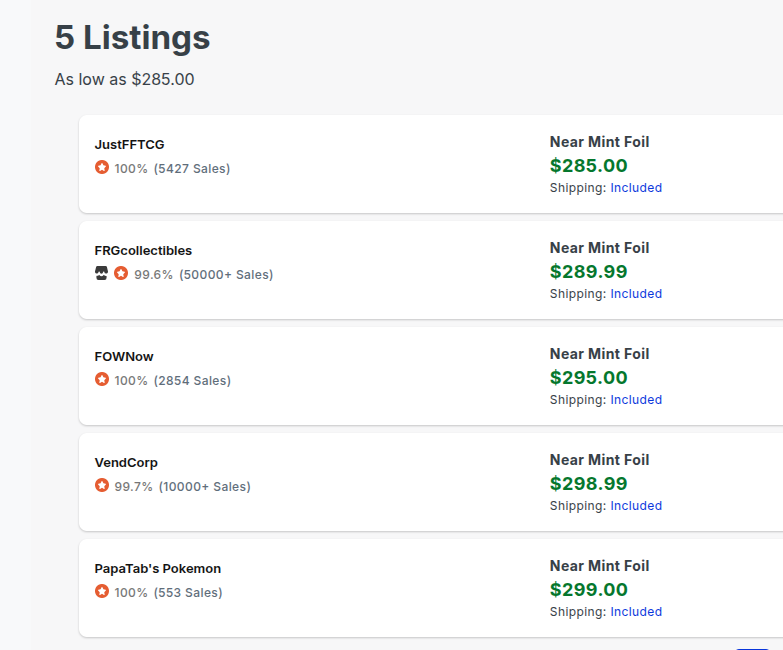
Task: Click '99.7% (10000+ Sales)' rating text
Action: [182, 486]
